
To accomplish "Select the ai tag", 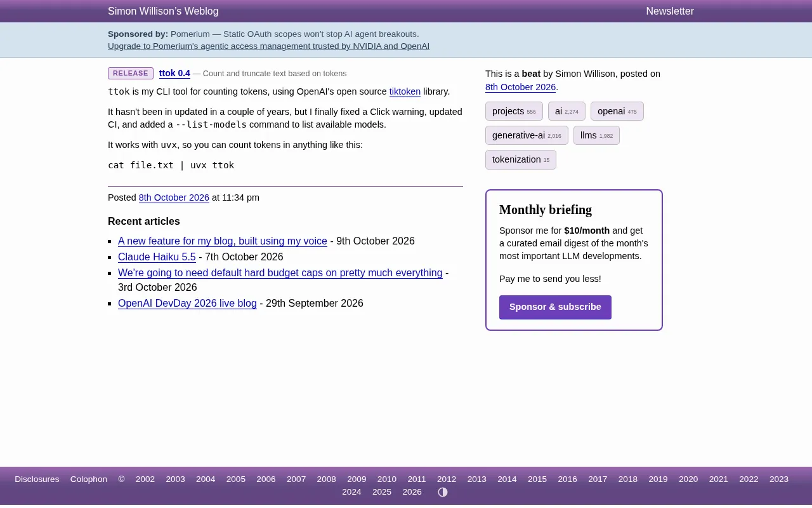I will tap(566, 111).
